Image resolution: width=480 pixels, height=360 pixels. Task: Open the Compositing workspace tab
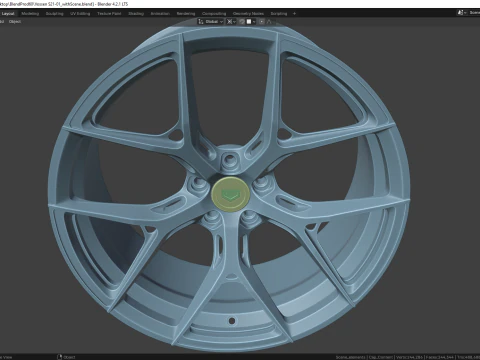pyautogui.click(x=214, y=14)
